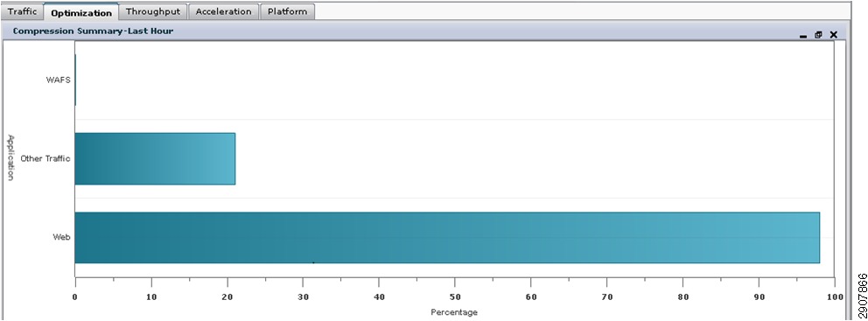Click the WAFS application label

pos(58,80)
